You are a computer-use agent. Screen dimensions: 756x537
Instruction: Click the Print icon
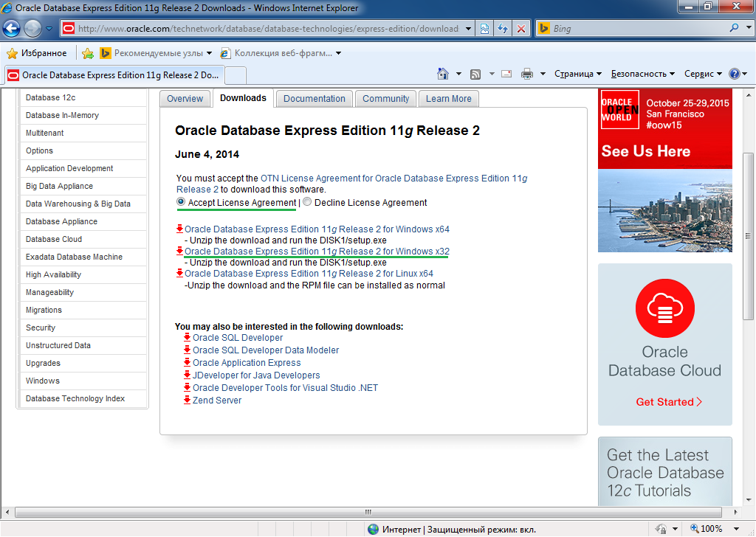click(527, 74)
